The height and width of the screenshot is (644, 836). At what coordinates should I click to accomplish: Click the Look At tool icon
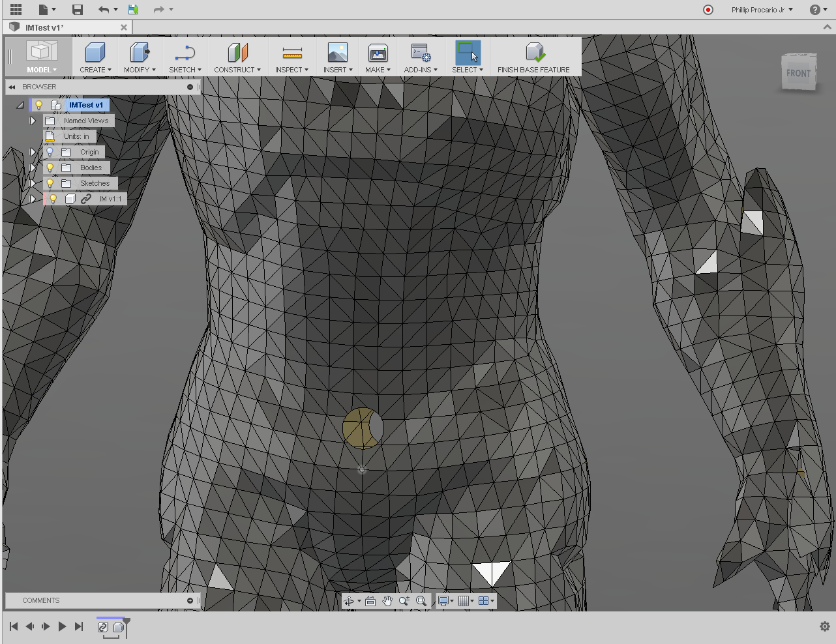[370, 601]
